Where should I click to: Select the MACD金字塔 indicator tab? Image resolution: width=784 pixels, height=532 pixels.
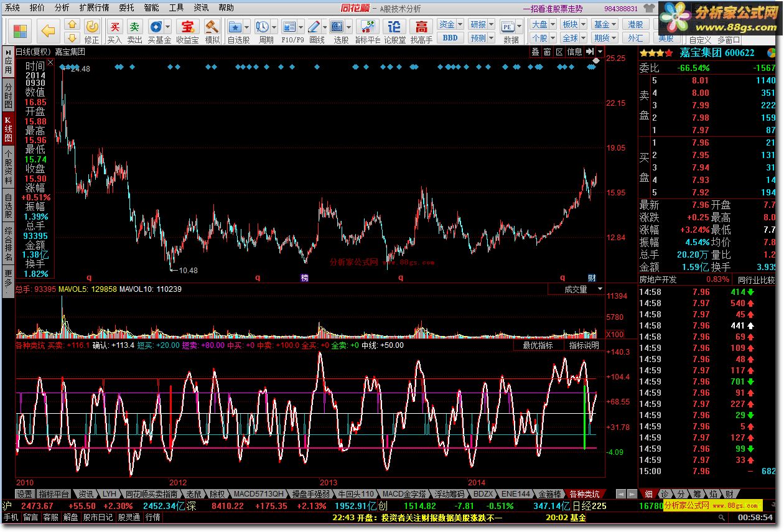pyautogui.click(x=404, y=494)
